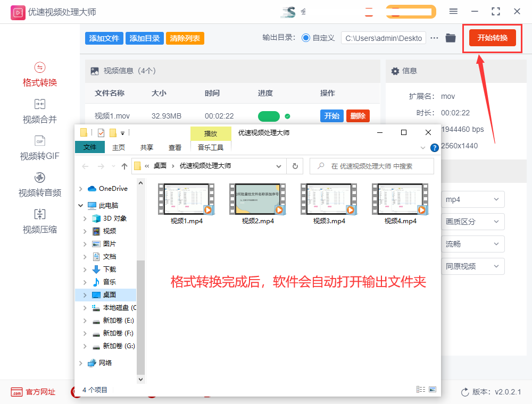Image resolution: width=532 pixels, height=404 pixels.
Task: Open the 流畅 quality dropdown
Action: click(x=472, y=244)
